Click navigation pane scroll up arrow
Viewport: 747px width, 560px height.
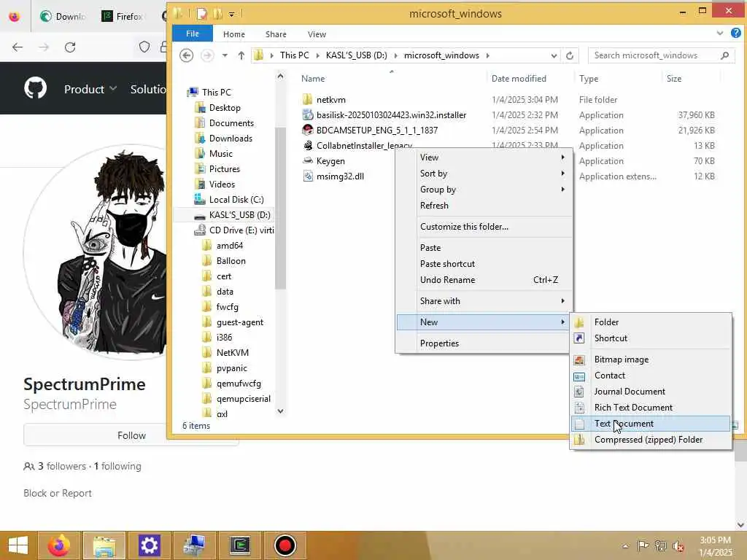(x=281, y=76)
